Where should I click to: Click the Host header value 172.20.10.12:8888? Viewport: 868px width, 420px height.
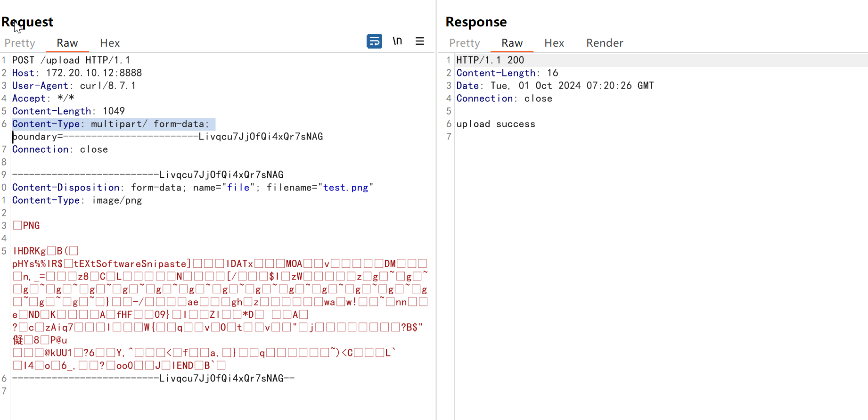pos(94,73)
